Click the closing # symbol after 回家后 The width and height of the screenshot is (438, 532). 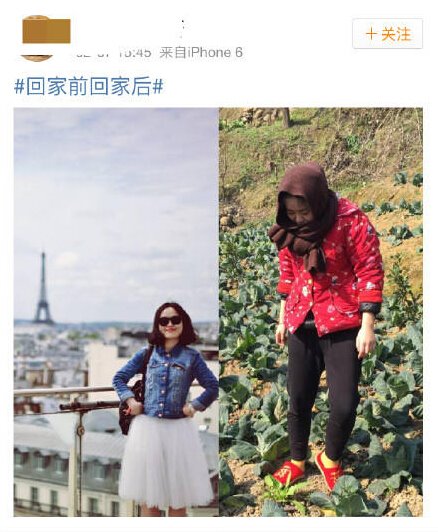pos(158,88)
